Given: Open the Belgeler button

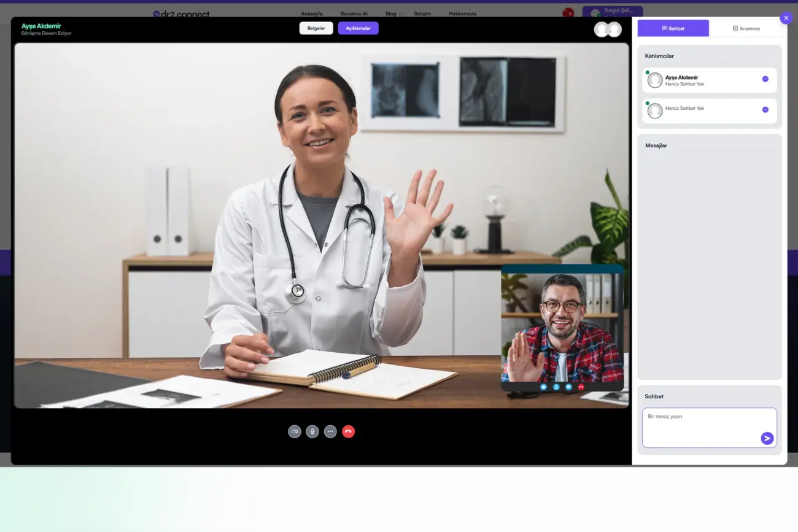Looking at the screenshot, I should pos(316,28).
